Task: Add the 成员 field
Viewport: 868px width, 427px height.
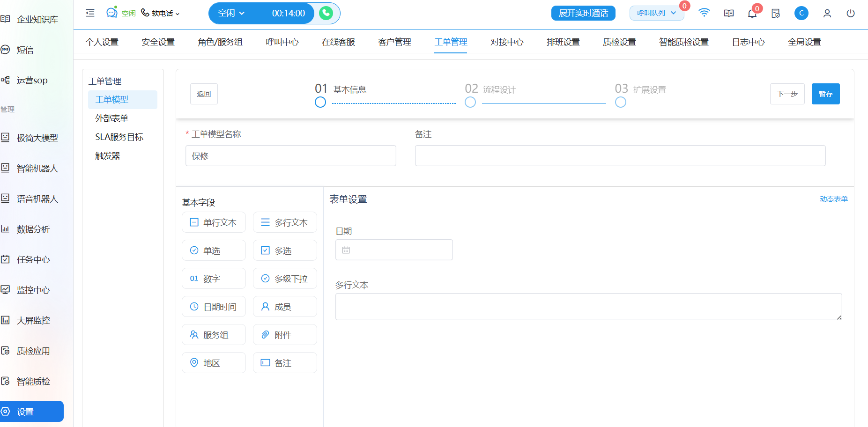Action: pos(285,307)
